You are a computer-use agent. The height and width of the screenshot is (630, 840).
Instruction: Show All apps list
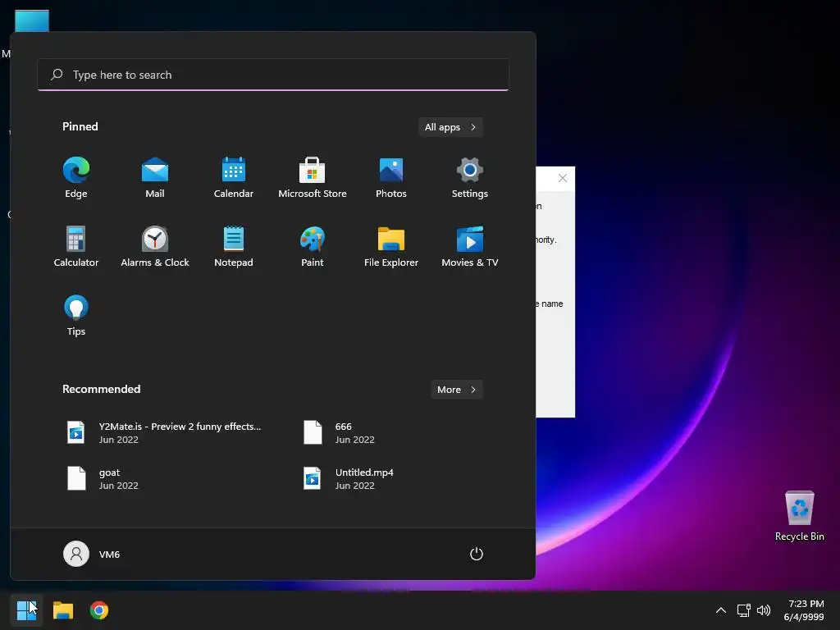coord(450,127)
